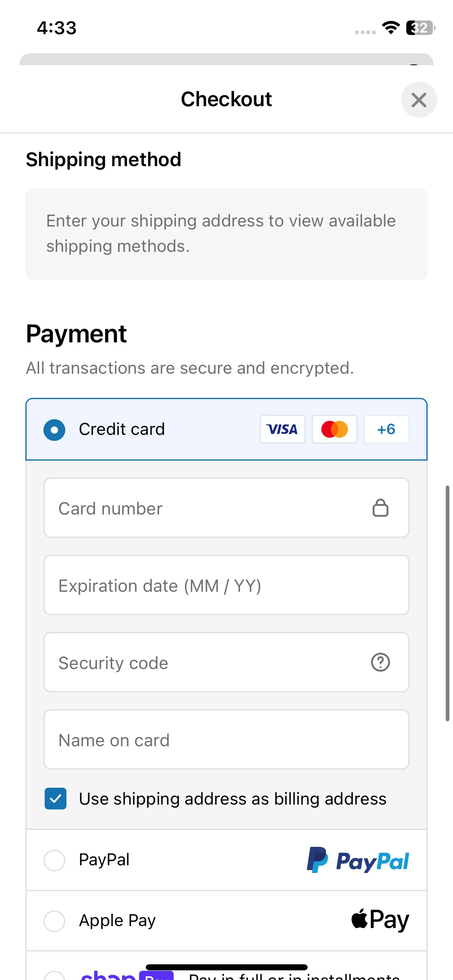The image size is (453, 980).
Task: Focus the Card number field
Action: pyautogui.click(x=226, y=508)
